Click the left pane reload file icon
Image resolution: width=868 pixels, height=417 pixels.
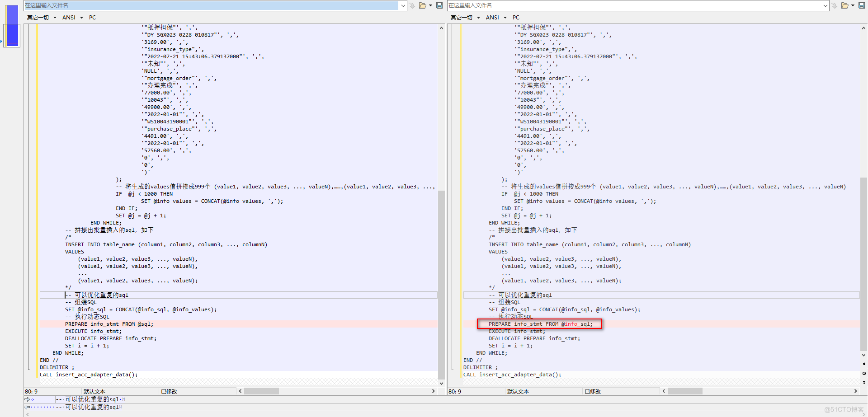click(x=412, y=5)
